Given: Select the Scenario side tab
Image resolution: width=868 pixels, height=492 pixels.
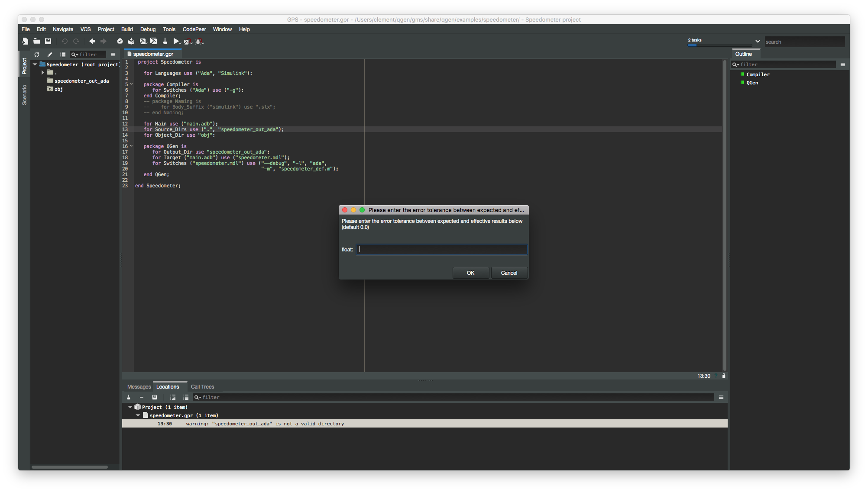Looking at the screenshot, I should [x=24, y=95].
